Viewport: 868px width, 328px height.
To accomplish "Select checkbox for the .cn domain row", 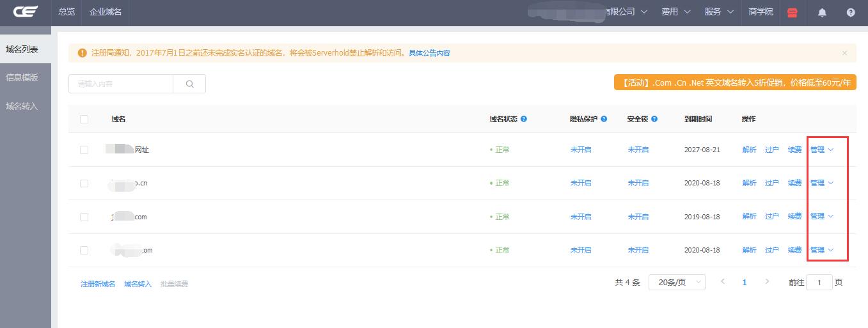I will point(84,183).
